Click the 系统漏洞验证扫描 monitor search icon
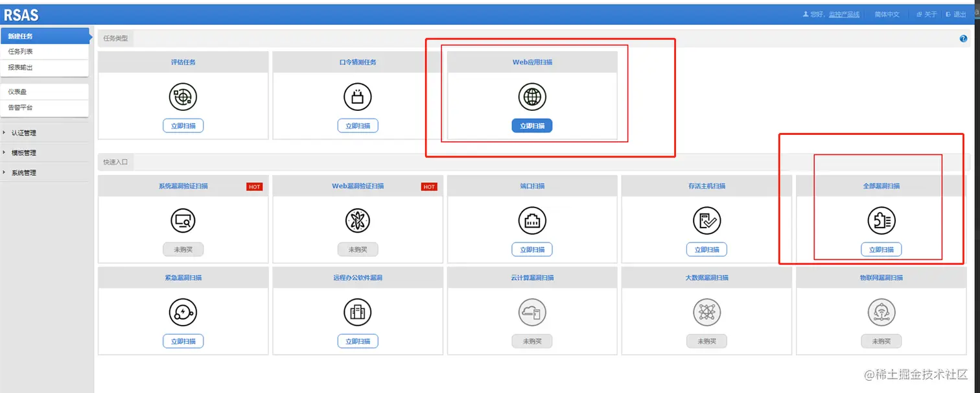This screenshot has width=980, height=393. tap(183, 221)
